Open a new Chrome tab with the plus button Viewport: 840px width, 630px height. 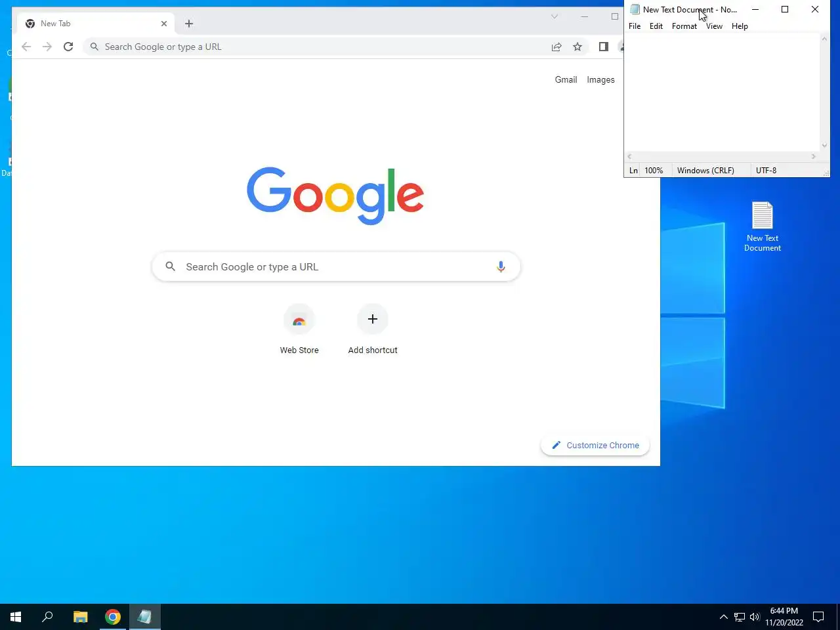189,24
